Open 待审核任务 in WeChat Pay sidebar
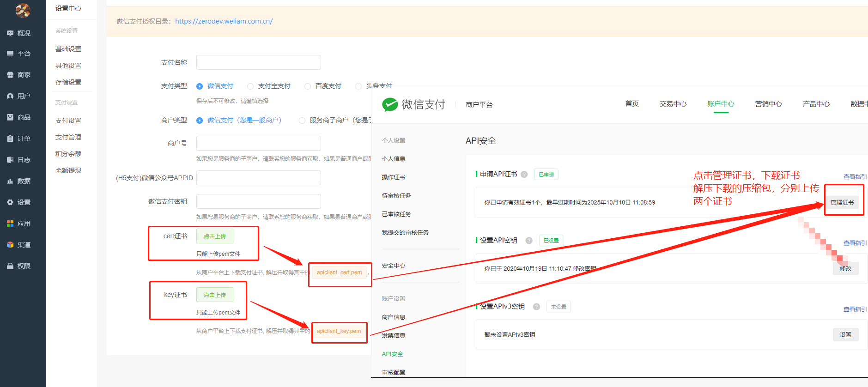 click(396, 196)
